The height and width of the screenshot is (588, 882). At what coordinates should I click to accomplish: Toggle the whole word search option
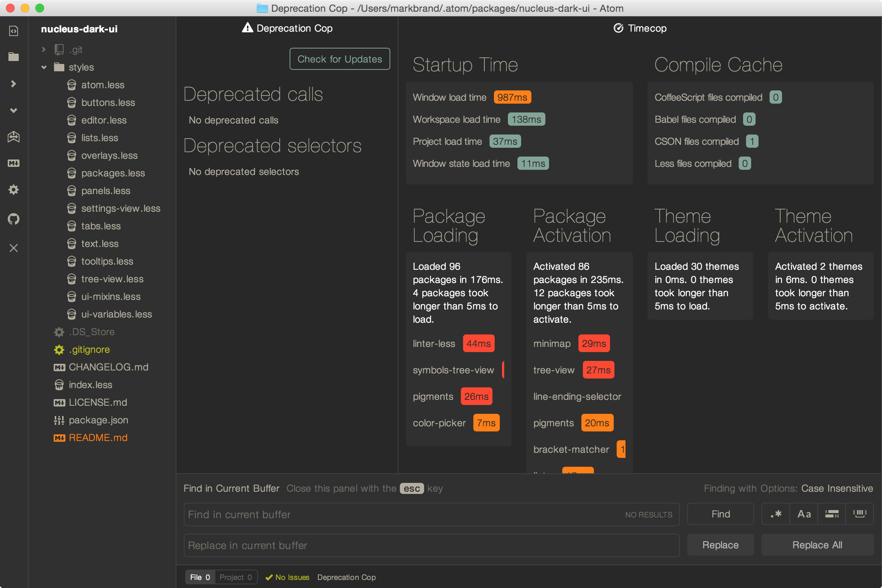click(x=860, y=514)
